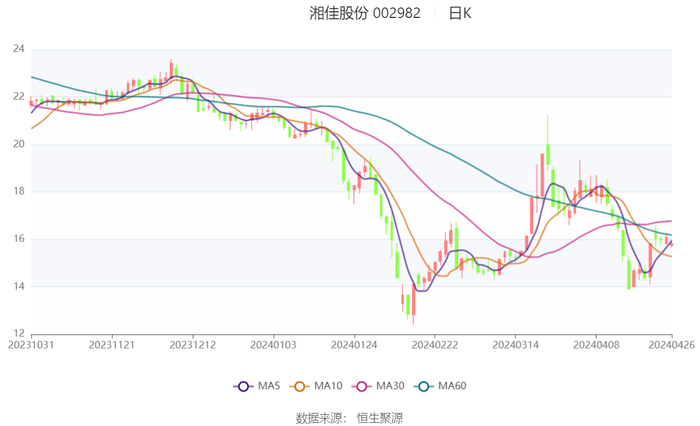The height and width of the screenshot is (426, 700).
Task: Select the 20231121 date on the x-axis
Action: pos(112,343)
